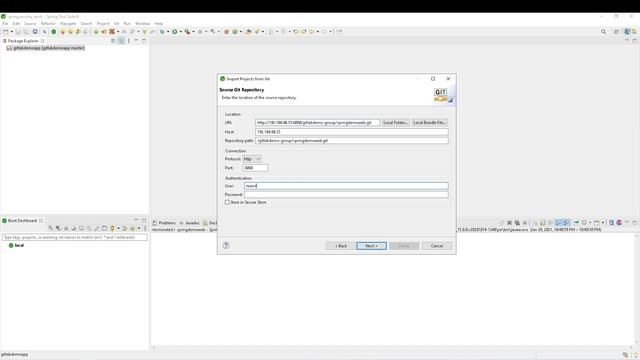The image size is (640, 360).
Task: Click the User field in Authentication
Action: coord(346,186)
